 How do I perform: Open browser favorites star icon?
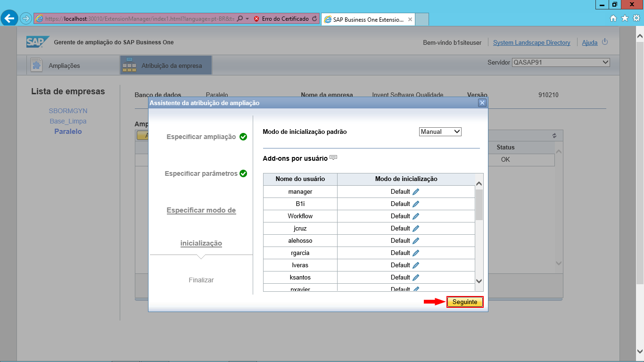[x=625, y=18]
